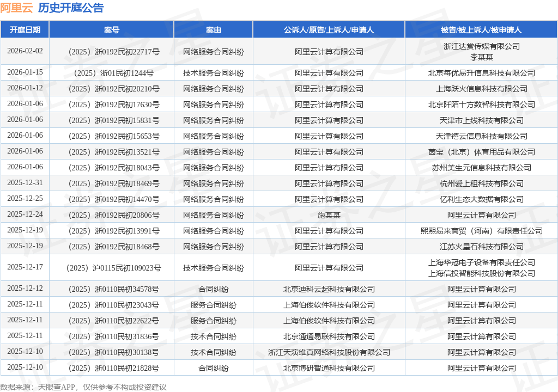This screenshot has height=392, width=558.
Task: Click plaintiff 北京博研智通科技有限公司
Action: [x=329, y=368]
